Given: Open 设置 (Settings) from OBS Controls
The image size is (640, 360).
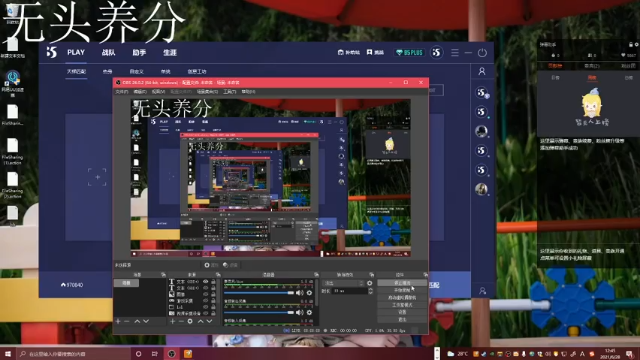Looking at the screenshot, I should coord(402,312).
